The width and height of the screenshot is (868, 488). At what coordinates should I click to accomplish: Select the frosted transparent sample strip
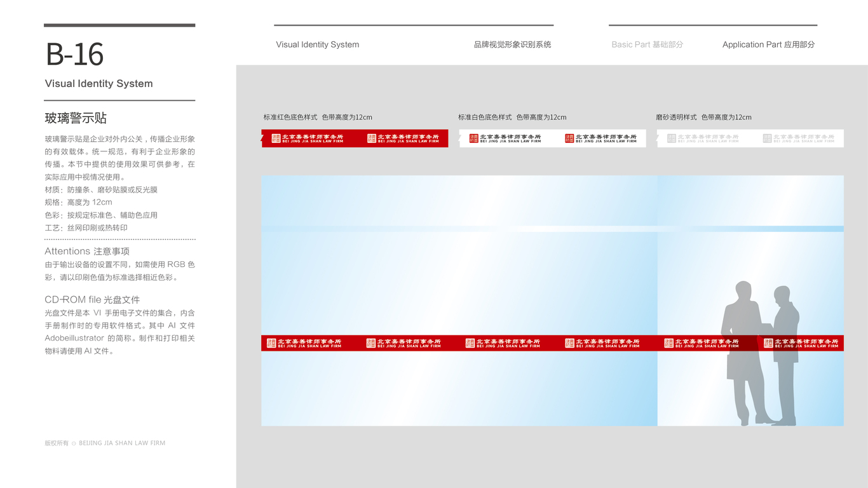click(x=750, y=139)
